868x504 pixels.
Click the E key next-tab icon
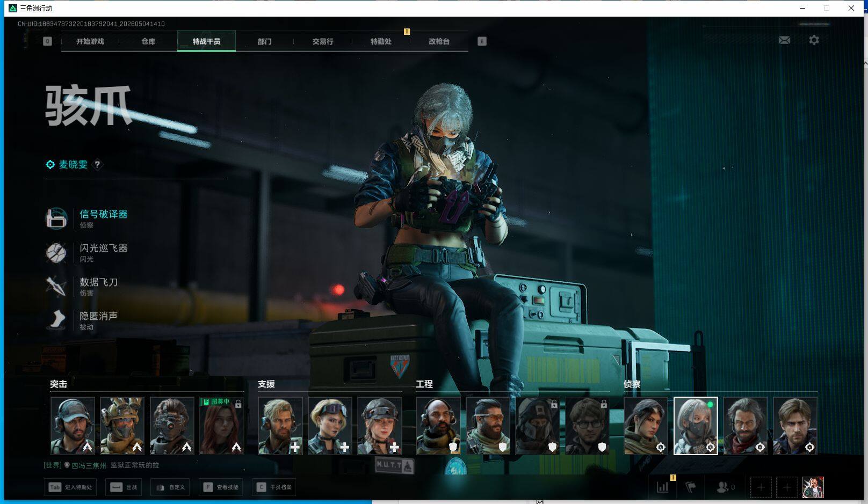tap(482, 41)
